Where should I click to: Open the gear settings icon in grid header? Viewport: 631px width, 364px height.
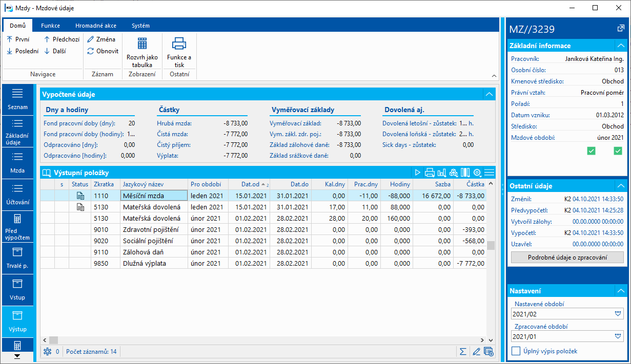(x=477, y=173)
